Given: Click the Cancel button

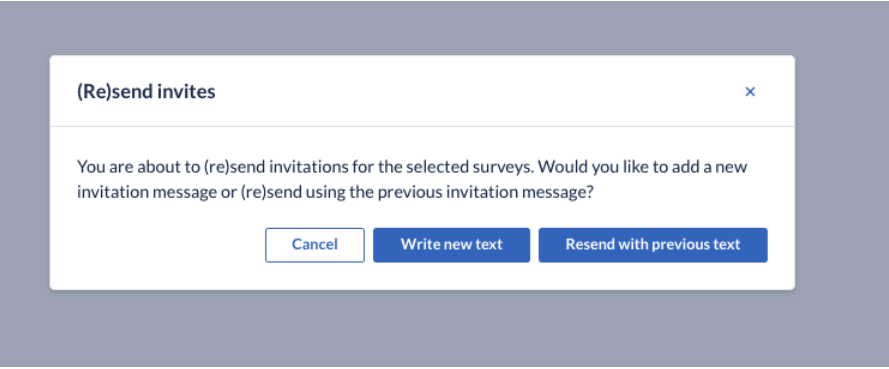Looking at the screenshot, I should (x=315, y=245).
